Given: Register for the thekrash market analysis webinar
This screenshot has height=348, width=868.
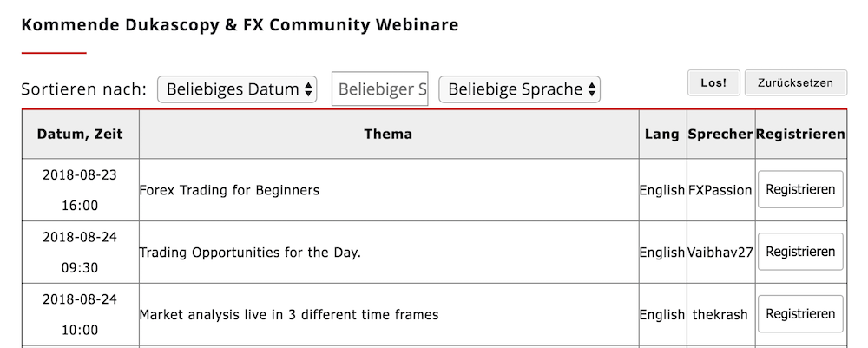Looking at the screenshot, I should pos(800,313).
